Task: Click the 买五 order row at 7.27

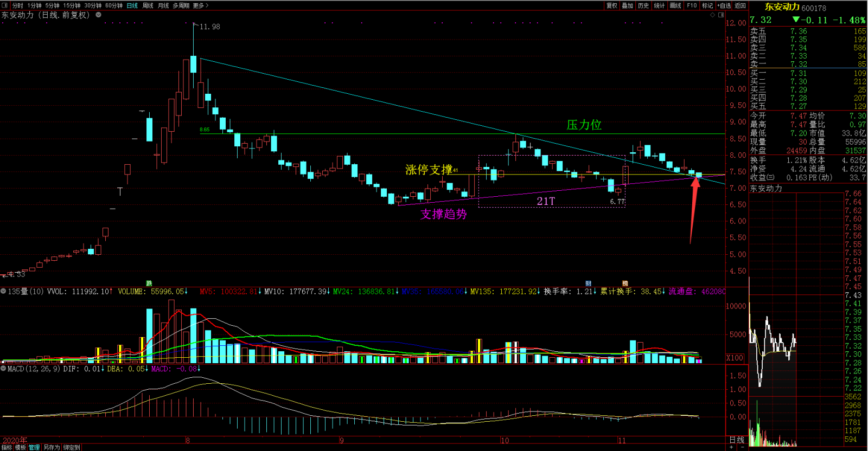Action: tap(808, 106)
